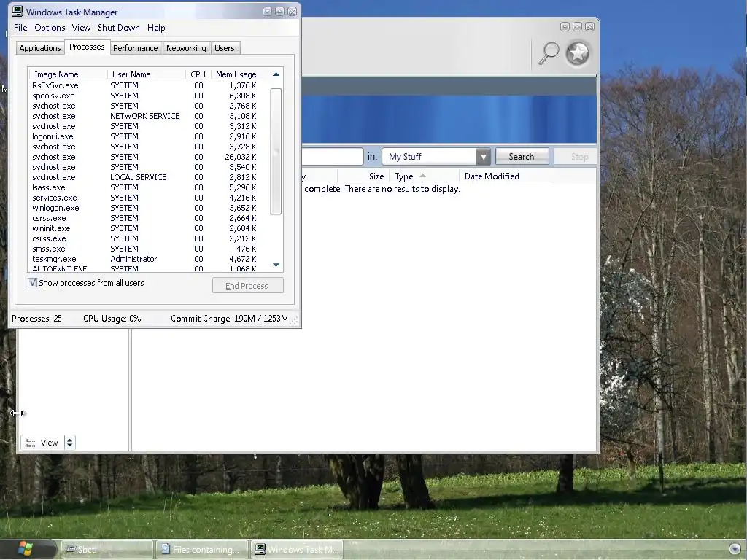747x560 pixels.
Task: Click Processes: 25 in status bar
Action: tap(36, 319)
